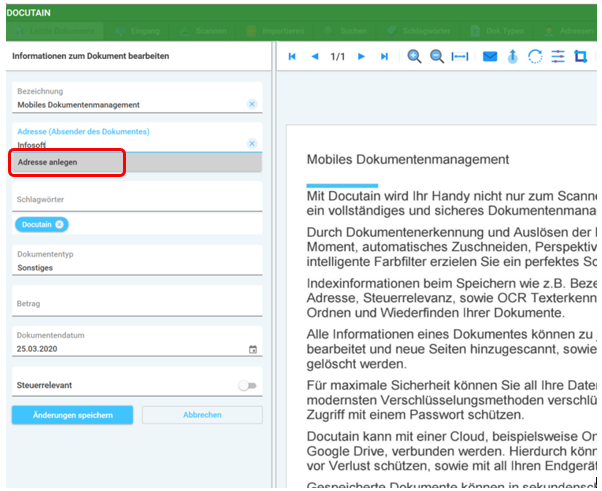
Task: Toggle Steuerrelevant switch
Action: [x=247, y=385]
